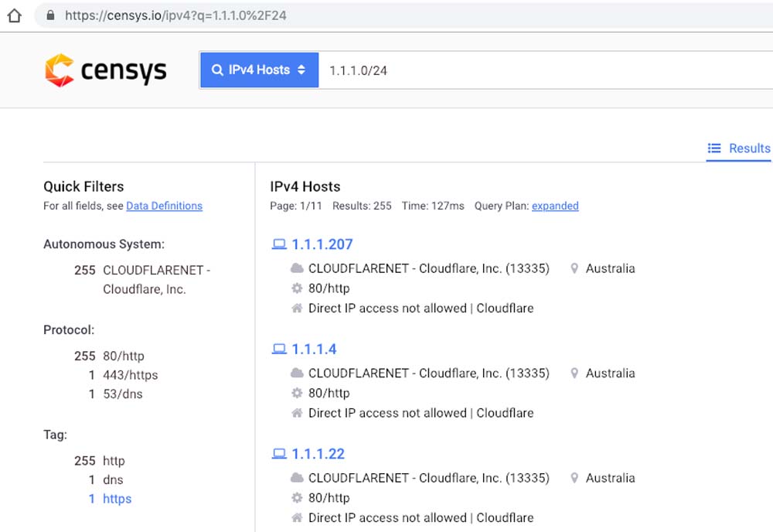Image resolution: width=773 pixels, height=532 pixels.
Task: Click the computer icon beside 1.1.1.207
Action: 279,244
